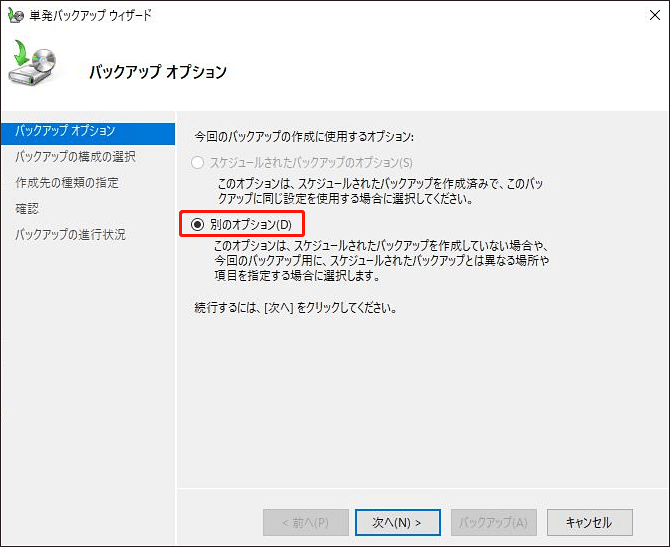Select the バックアップの構成の選択 step
Viewport: 670px width, 547px height.
click(x=75, y=157)
